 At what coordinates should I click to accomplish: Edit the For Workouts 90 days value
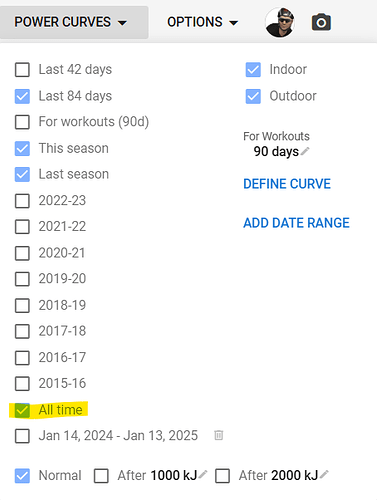click(305, 151)
